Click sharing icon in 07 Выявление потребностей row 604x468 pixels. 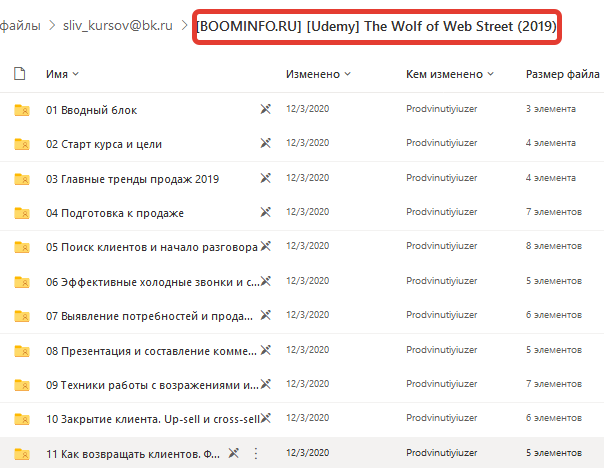tap(265, 315)
